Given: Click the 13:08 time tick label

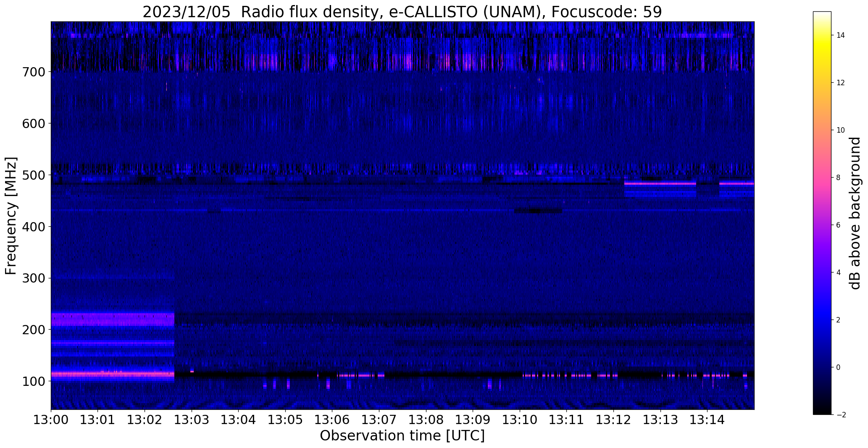Looking at the screenshot, I should coord(426,420).
